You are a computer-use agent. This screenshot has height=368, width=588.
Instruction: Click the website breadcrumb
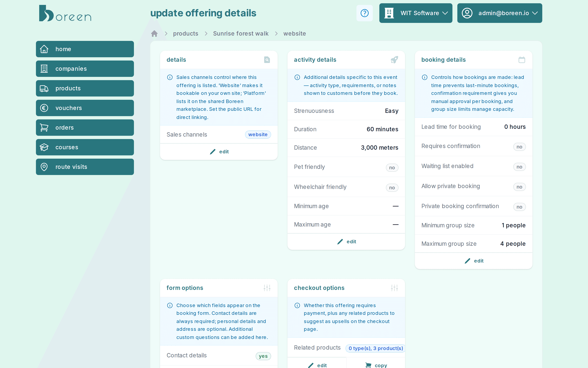click(294, 34)
